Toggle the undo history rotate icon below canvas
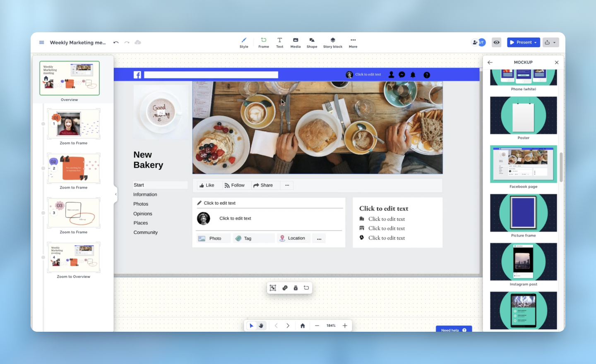 pyautogui.click(x=306, y=287)
